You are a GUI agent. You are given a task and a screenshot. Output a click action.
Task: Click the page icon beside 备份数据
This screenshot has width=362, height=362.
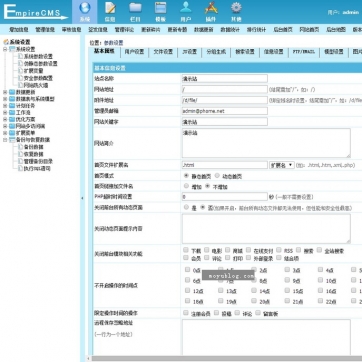pos(21,147)
